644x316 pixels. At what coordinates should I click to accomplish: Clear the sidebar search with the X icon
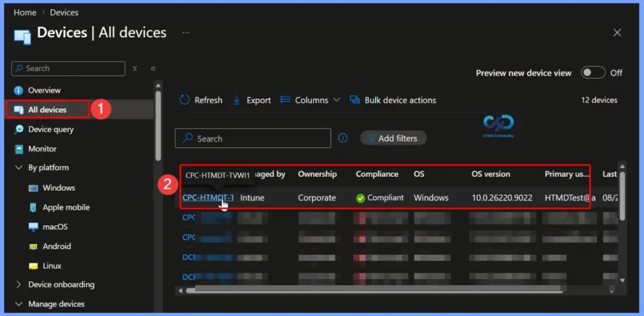click(x=135, y=69)
